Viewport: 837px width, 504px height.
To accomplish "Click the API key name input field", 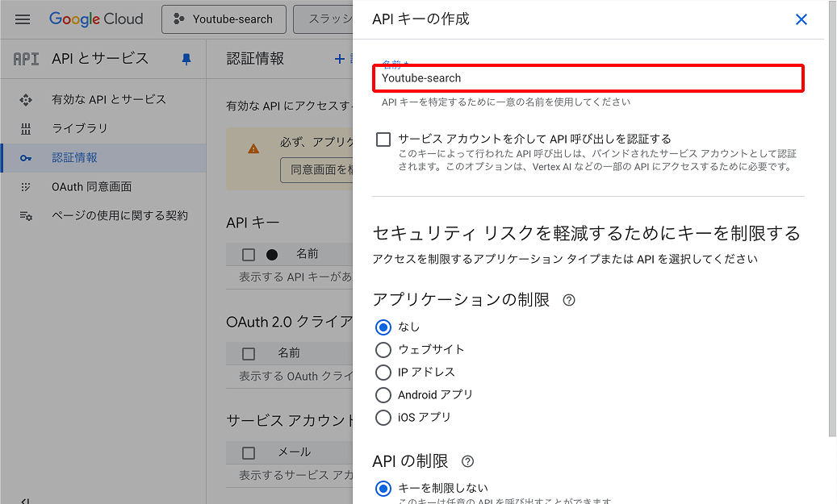I will [x=588, y=78].
